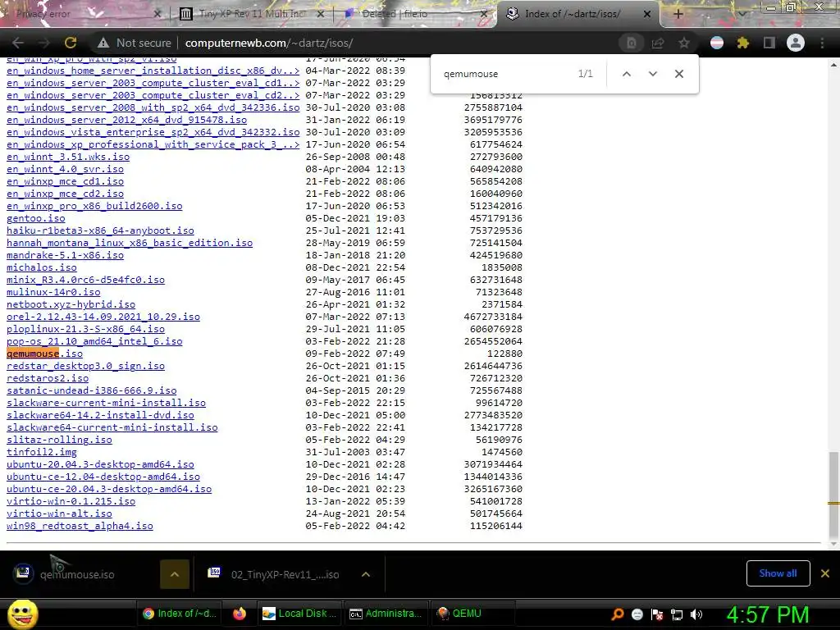Open the qemumouse.iso link
The image size is (840, 630).
click(44, 354)
